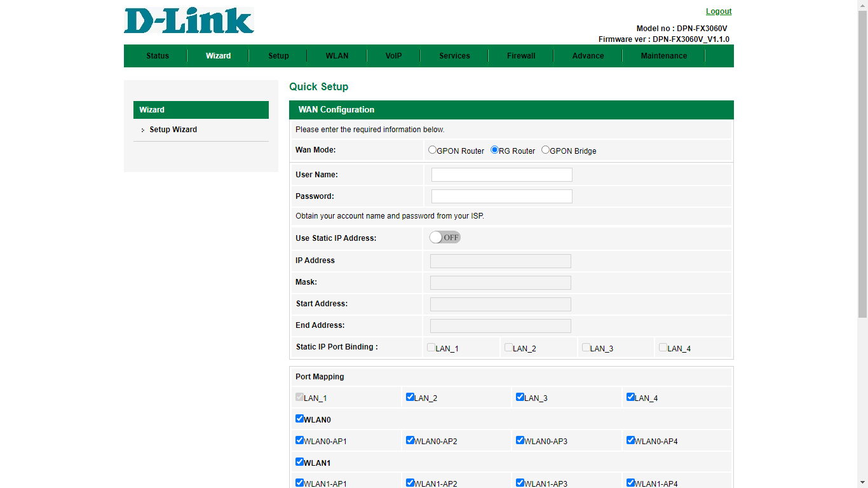
Task: Click the Quick Setup heading
Action: (318, 87)
